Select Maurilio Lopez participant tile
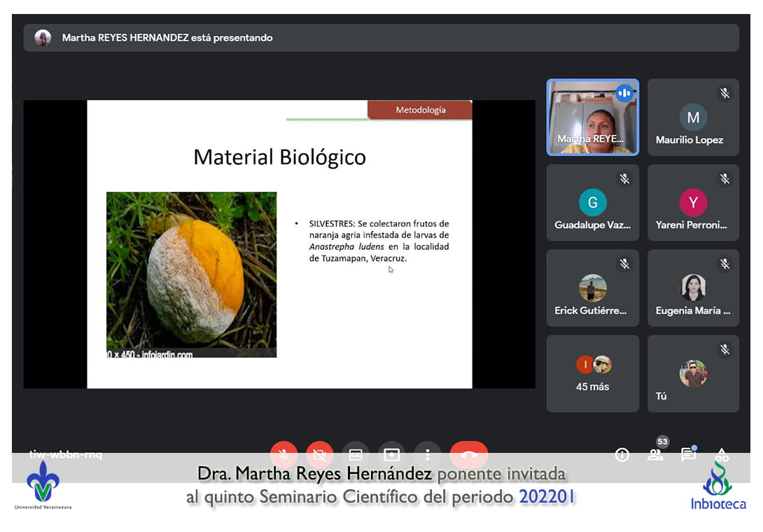 point(692,117)
